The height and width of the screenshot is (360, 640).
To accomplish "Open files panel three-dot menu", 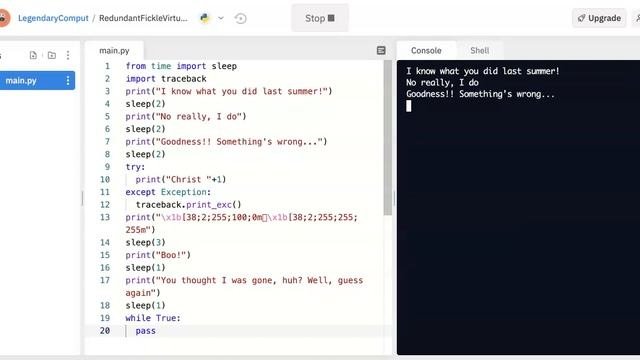I will point(68,55).
